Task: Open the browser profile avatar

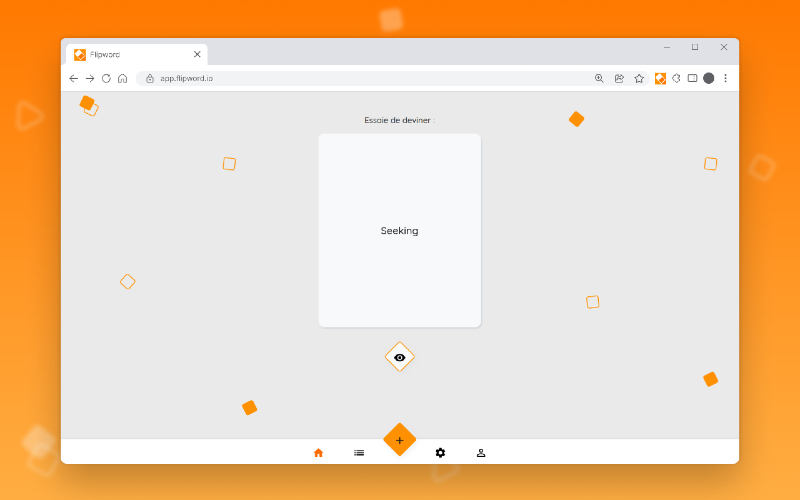Action: click(709, 78)
